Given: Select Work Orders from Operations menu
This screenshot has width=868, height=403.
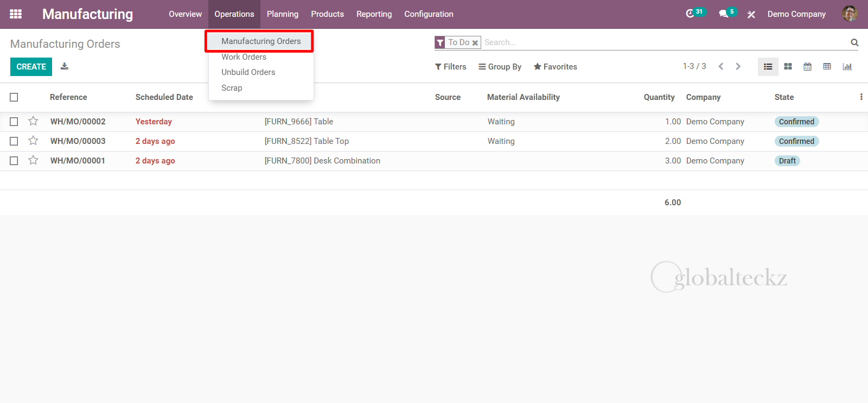Looking at the screenshot, I should click(244, 57).
